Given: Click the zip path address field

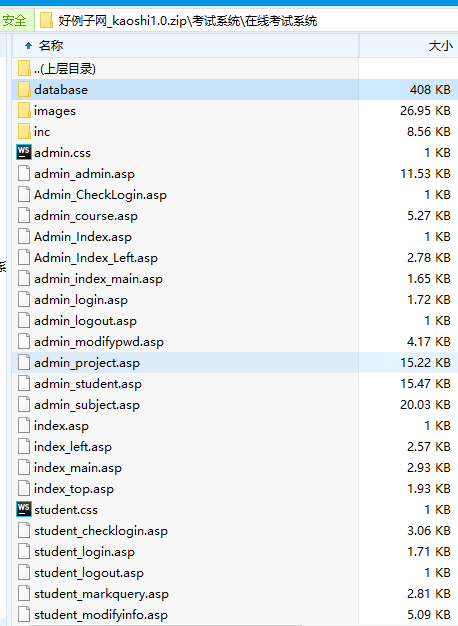Looking at the screenshot, I should 248,20.
